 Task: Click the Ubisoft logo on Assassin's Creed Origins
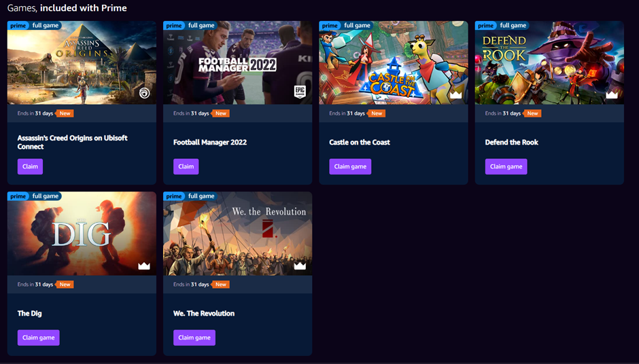[144, 93]
